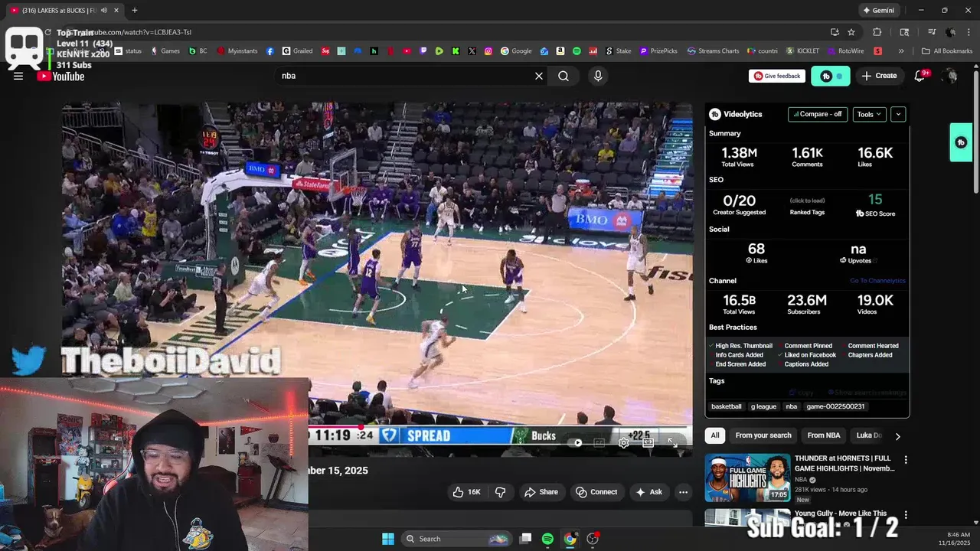980x551 pixels.
Task: Enter fullscreen in the video player
Action: [x=672, y=442]
